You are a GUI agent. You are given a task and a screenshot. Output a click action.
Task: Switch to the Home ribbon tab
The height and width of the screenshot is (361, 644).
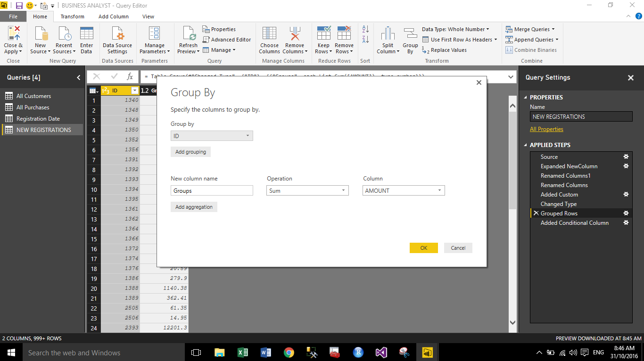[40, 16]
